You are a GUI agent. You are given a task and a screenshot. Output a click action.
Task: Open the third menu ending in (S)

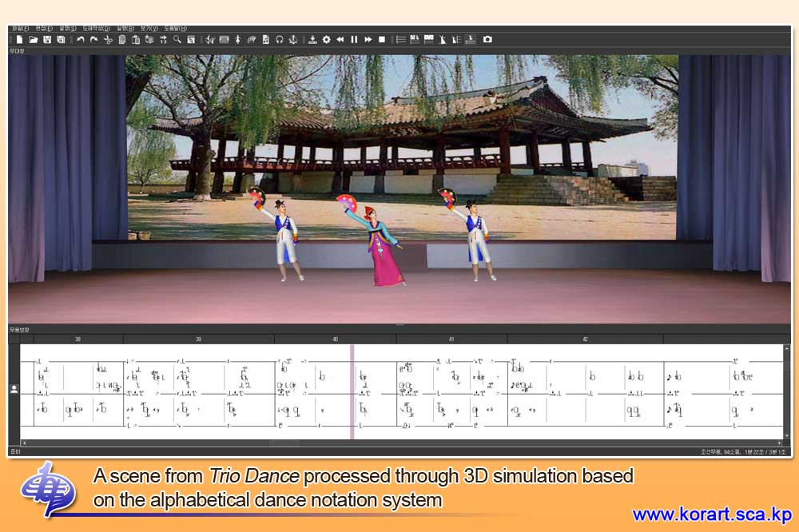coord(68,29)
